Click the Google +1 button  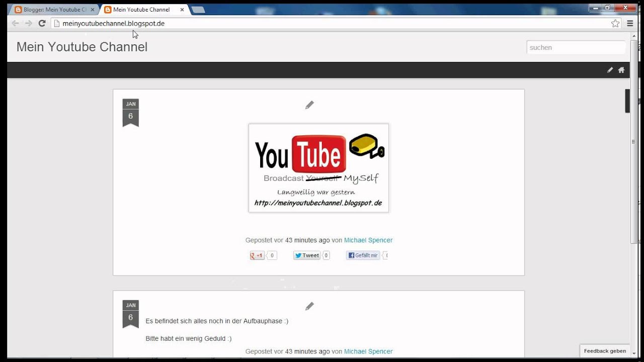pos(257,255)
